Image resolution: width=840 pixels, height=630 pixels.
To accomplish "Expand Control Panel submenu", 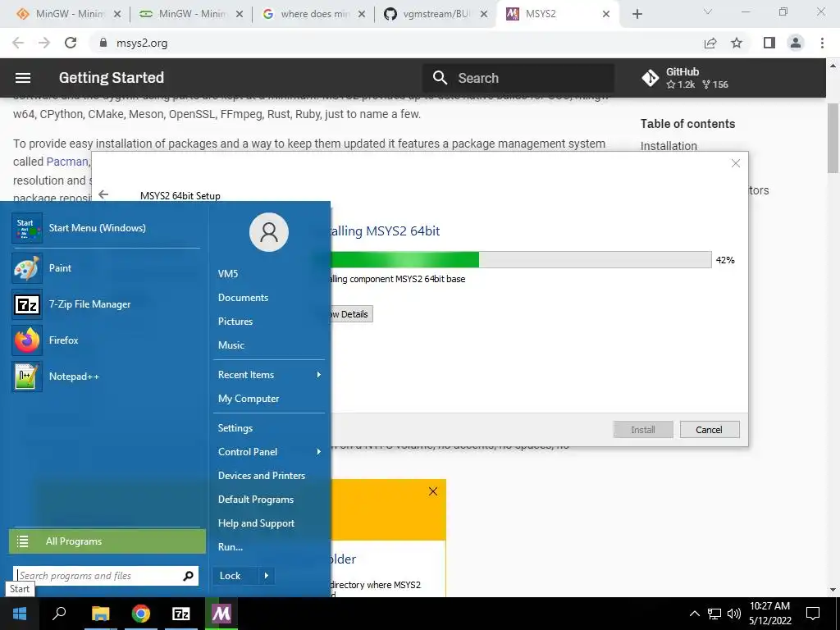I will 269,452.
